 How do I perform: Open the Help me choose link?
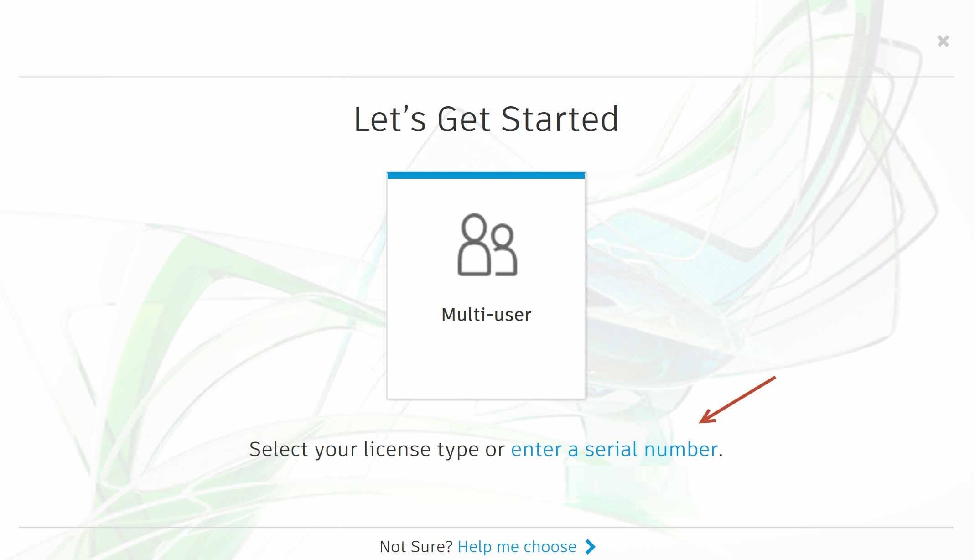click(x=517, y=546)
